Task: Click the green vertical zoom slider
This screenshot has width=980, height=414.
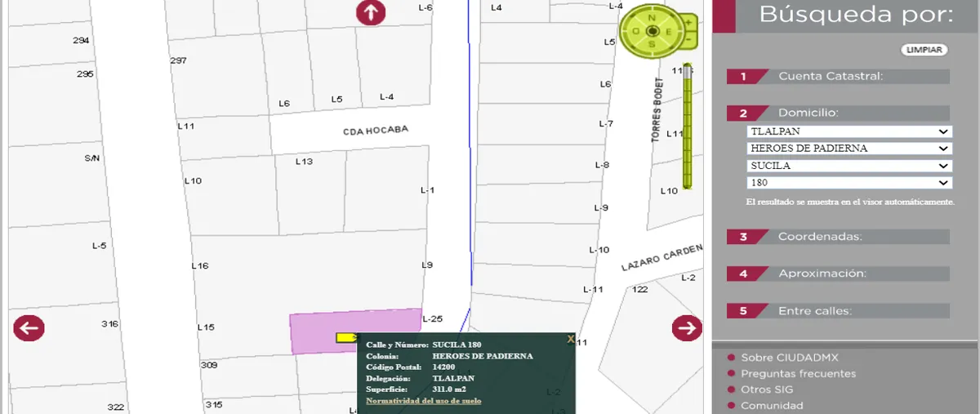Action: click(688, 127)
